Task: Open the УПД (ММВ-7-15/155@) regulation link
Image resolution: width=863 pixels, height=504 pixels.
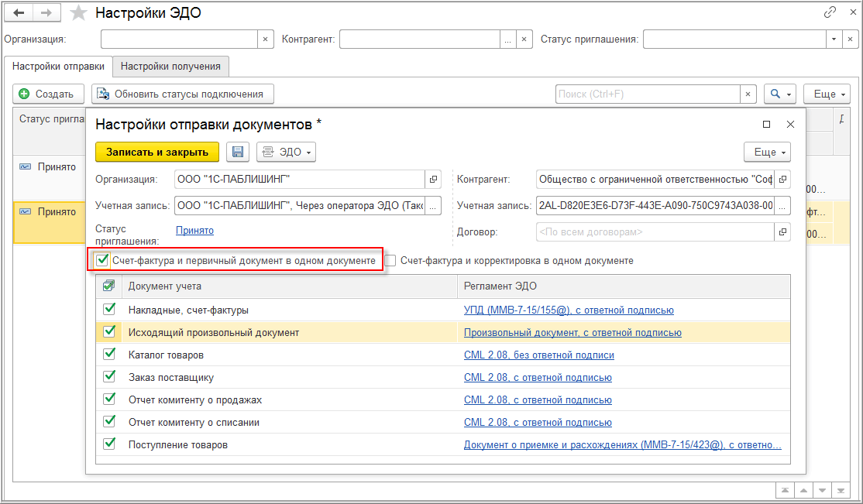Action: pos(568,310)
